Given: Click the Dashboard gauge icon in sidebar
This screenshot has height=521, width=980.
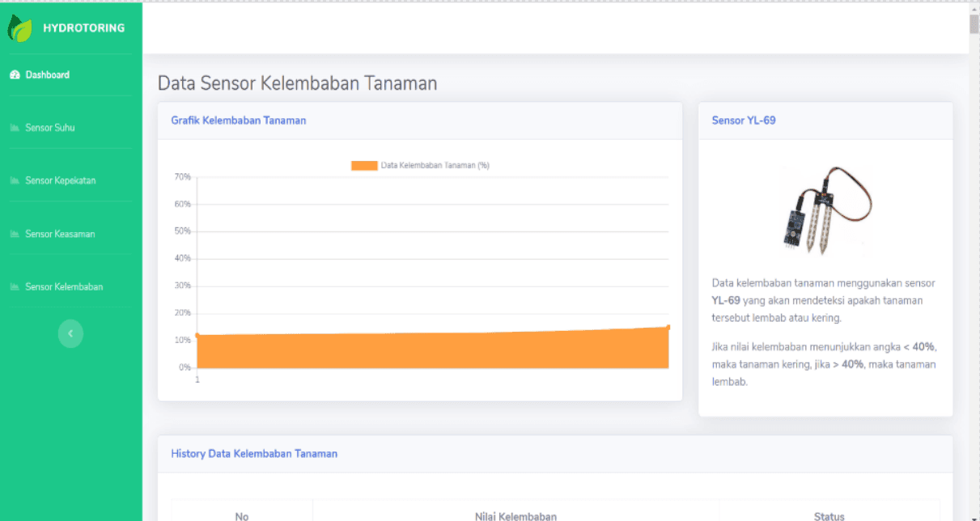Looking at the screenshot, I should point(15,74).
